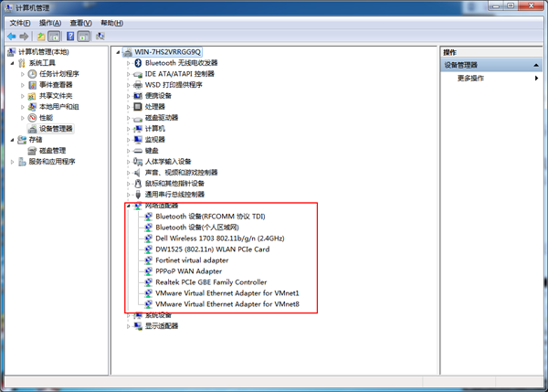Viewport: 548px width, 392px height.
Task: Select 磁盘管理 in the left tree
Action: point(52,151)
